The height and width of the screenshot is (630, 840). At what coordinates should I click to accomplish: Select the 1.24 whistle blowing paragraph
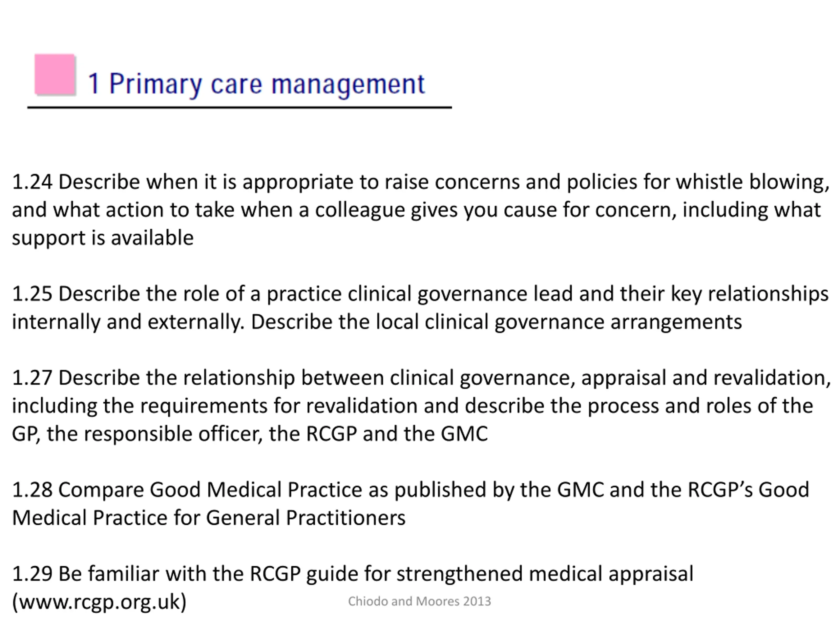[420, 210]
